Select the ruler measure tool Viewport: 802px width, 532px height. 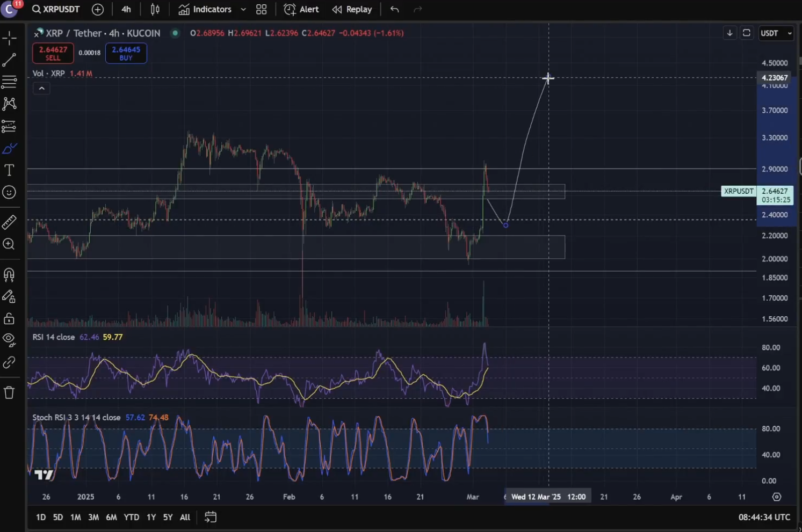[9, 222]
